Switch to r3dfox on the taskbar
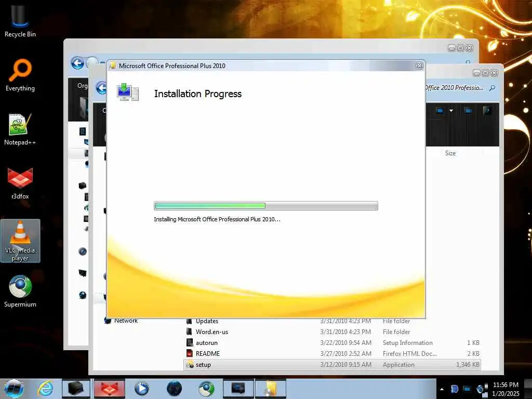 109,389
